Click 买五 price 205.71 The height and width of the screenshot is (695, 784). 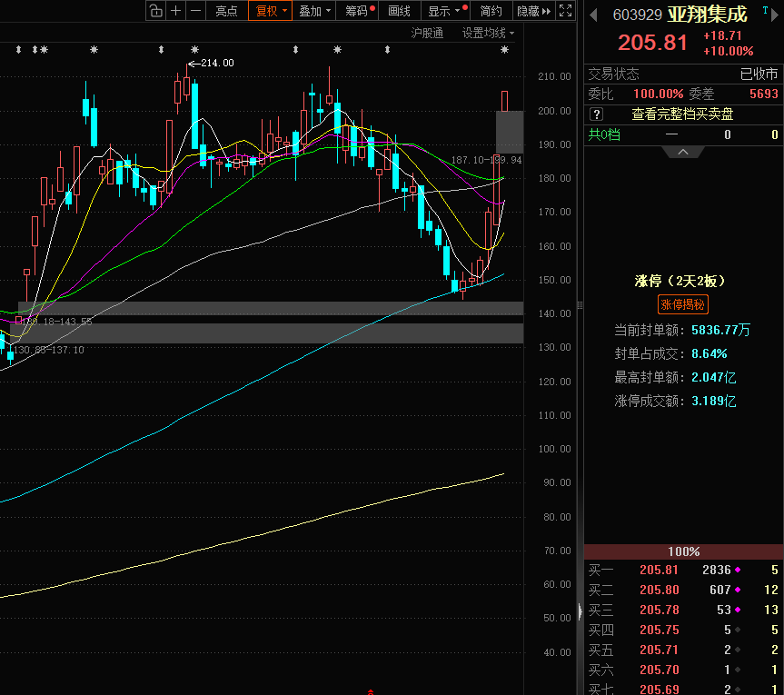click(659, 650)
